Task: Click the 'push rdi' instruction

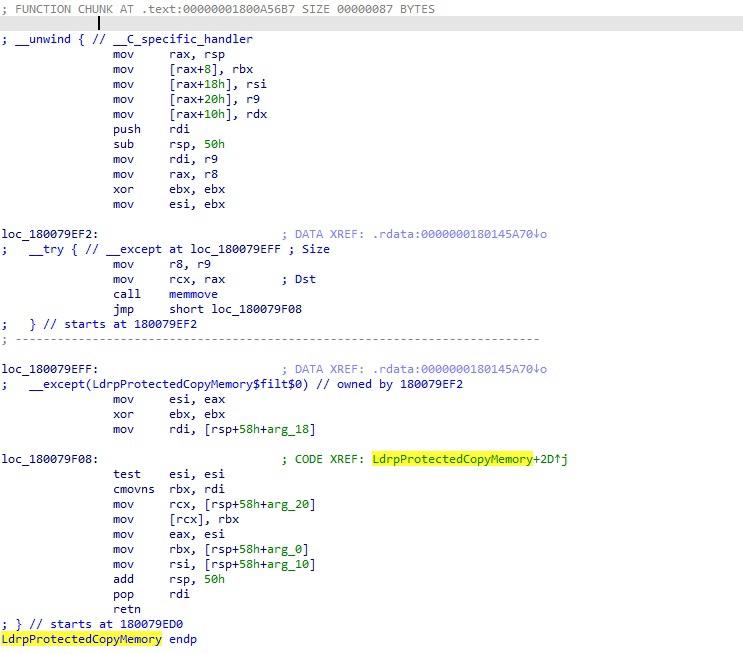Action: click(x=151, y=129)
